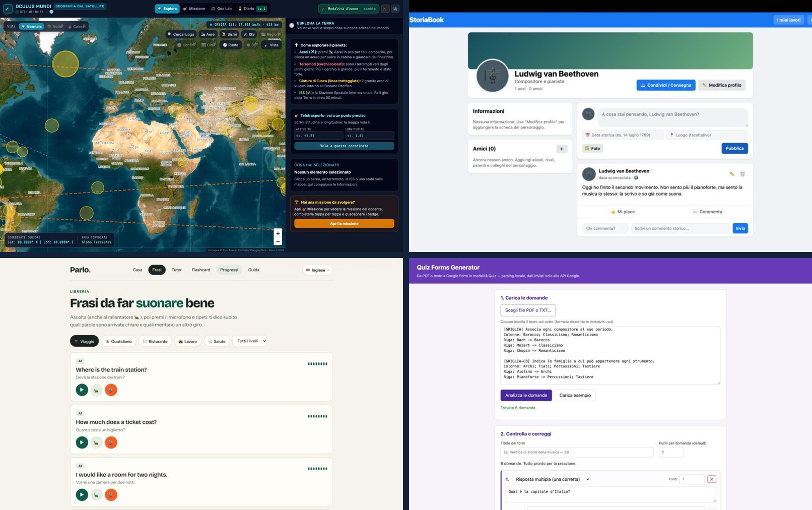812x510 pixels.
Task: Click the latitude input field
Action: [318, 136]
